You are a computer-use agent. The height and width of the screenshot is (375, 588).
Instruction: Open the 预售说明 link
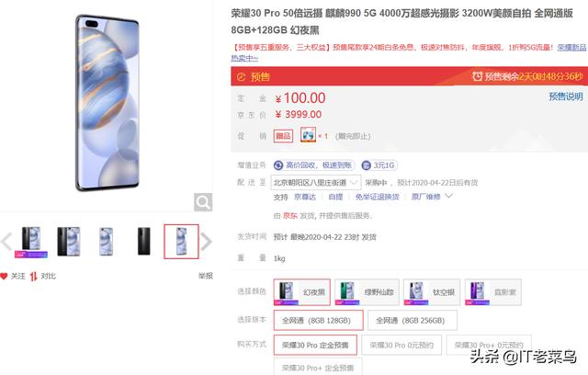(x=566, y=97)
